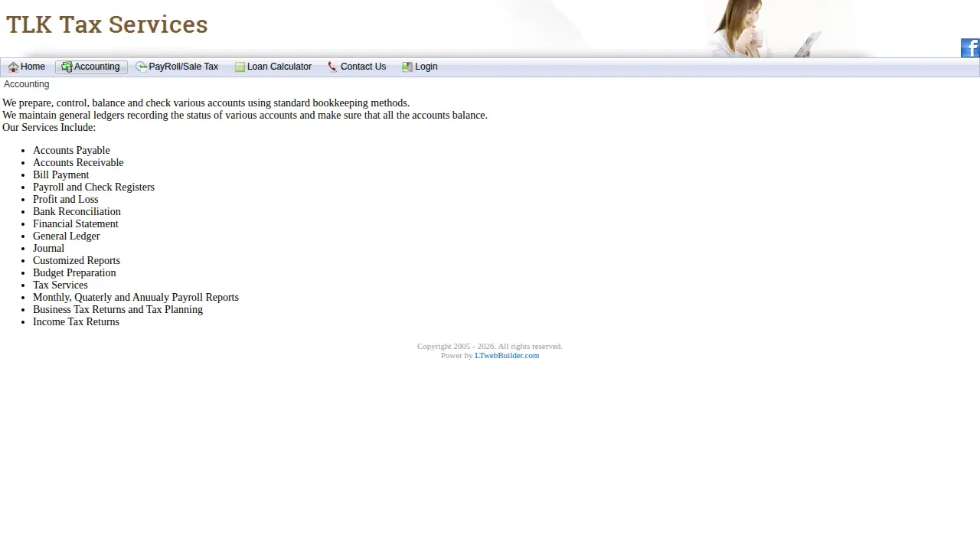This screenshot has height=551, width=980.
Task: Select the "Accounts Payable" list item
Action: (71, 150)
